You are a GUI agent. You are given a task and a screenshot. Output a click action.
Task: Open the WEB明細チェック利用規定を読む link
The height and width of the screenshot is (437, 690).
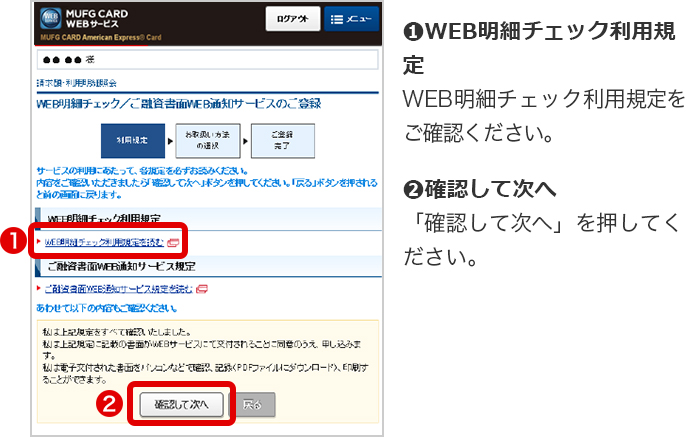tap(104, 242)
